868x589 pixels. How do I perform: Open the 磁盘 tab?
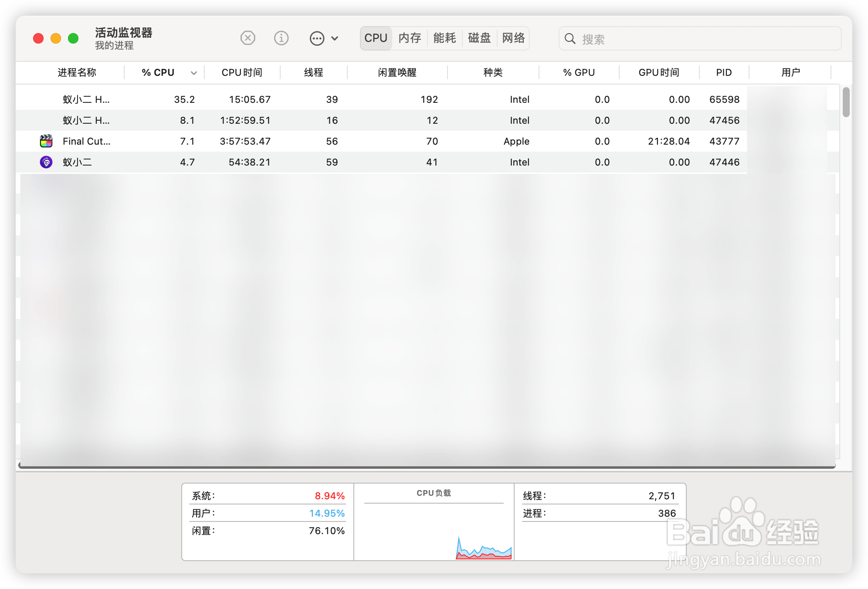click(x=479, y=38)
